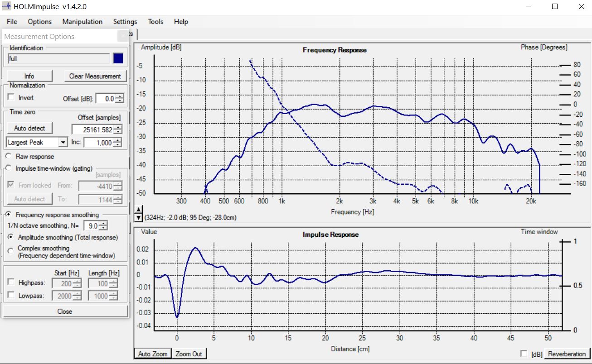Screen dimensions: 592x364
Task: Toggle the Highpass checkbox
Action: pos(11,282)
